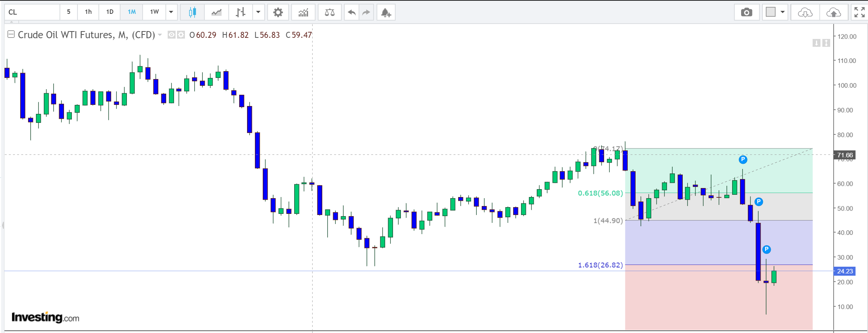
Task: Select the 1.618(26.82) Fibonacci level label
Action: 600,265
